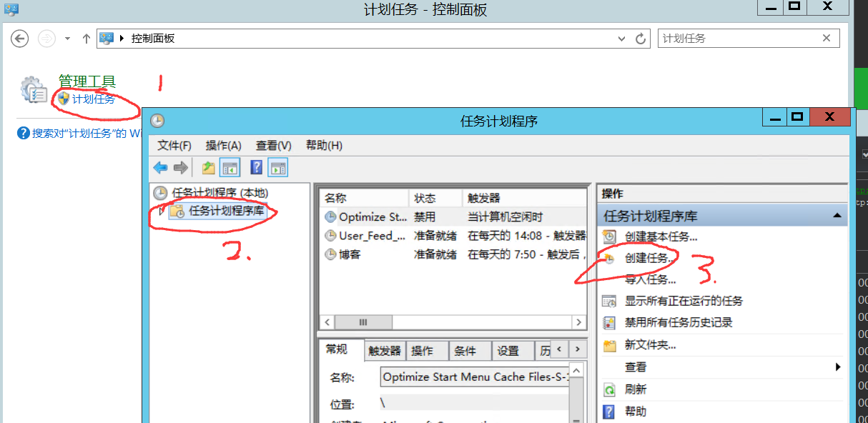Click the up arrow in Control Panel address bar
Viewport: 868px width, 423px height.
click(87, 38)
